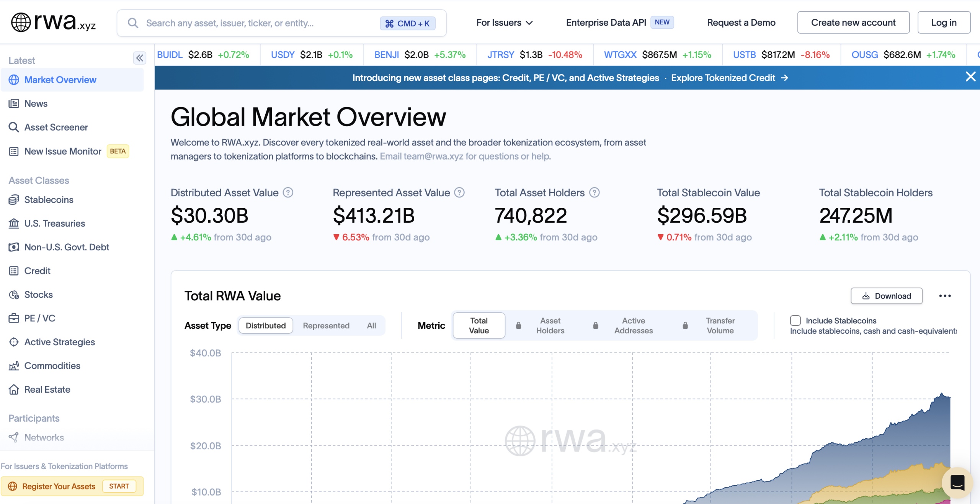This screenshot has height=504, width=980.
Task: Click the CMD + K shortcut badge
Action: [407, 23]
